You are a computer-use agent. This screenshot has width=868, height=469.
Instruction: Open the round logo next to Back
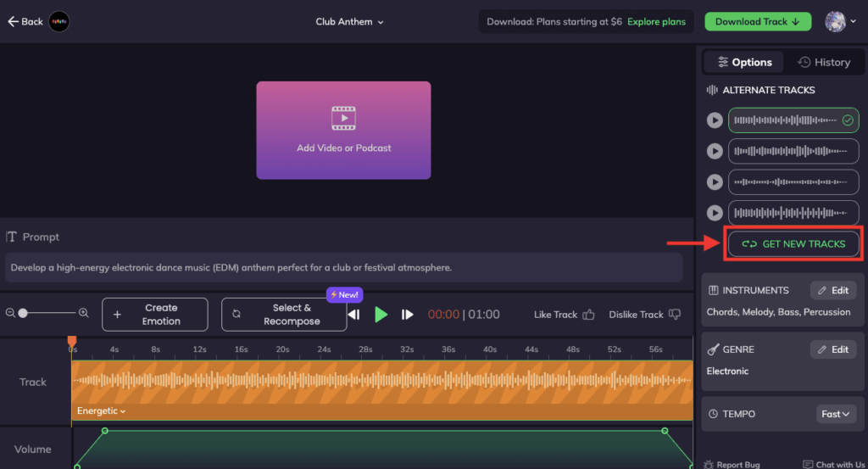point(59,21)
